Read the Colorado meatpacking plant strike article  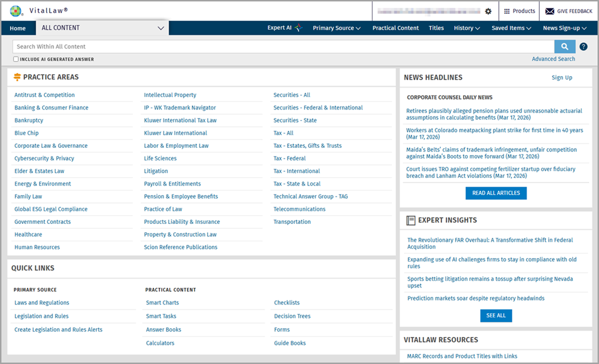pyautogui.click(x=494, y=134)
